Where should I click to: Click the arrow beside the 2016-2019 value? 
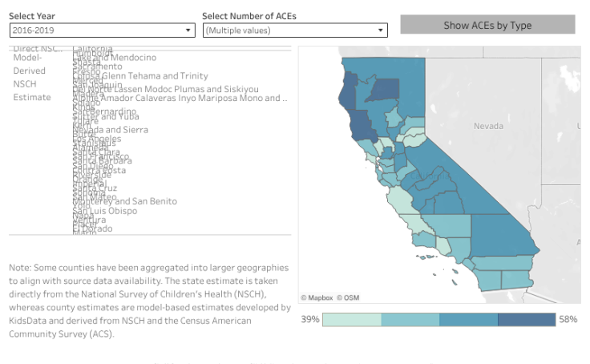(188, 30)
